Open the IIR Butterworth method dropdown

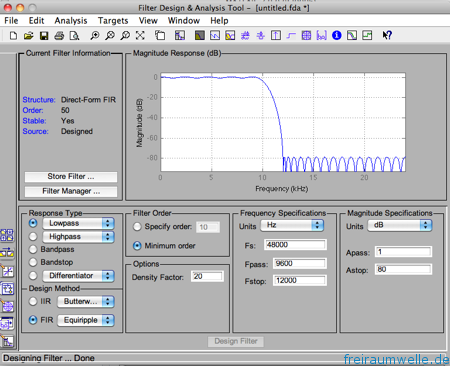[86, 301]
